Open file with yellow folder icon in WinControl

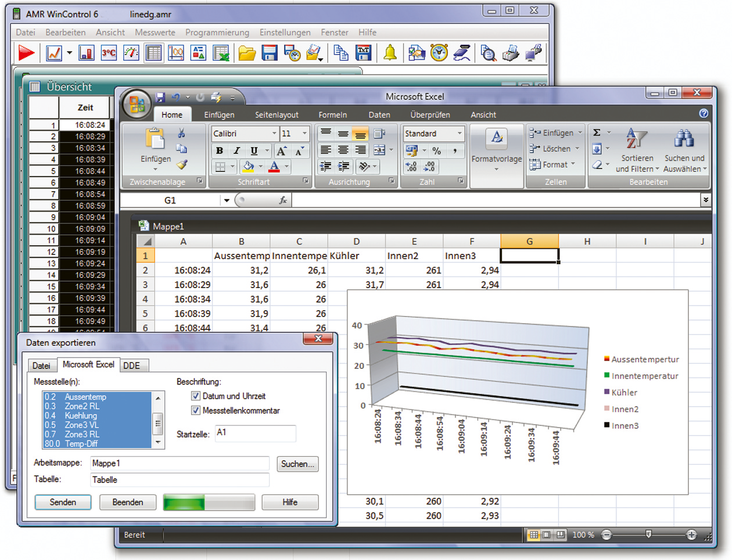coord(247,53)
